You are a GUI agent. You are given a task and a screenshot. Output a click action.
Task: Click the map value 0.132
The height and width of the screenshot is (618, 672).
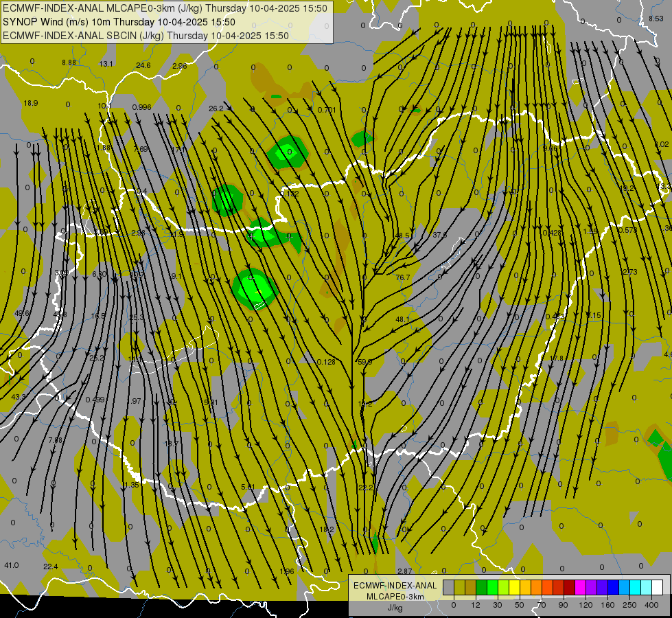290,194
